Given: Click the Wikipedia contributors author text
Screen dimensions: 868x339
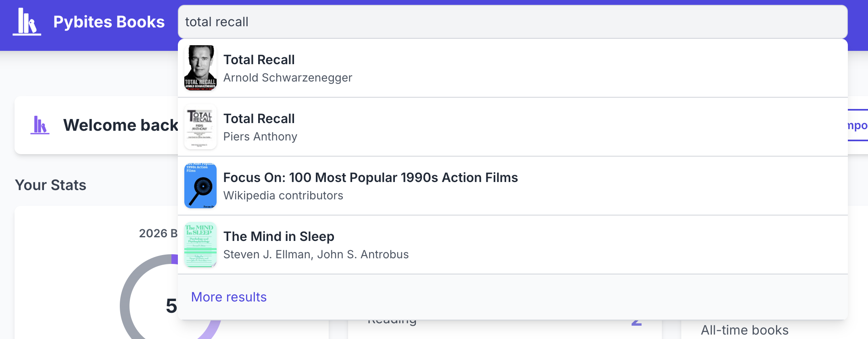Looking at the screenshot, I should [283, 195].
